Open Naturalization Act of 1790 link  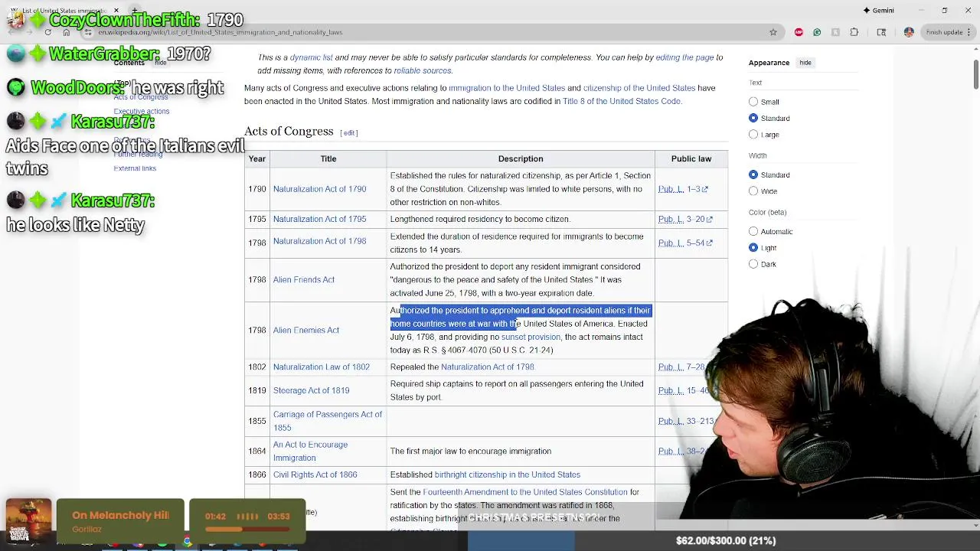coord(319,189)
